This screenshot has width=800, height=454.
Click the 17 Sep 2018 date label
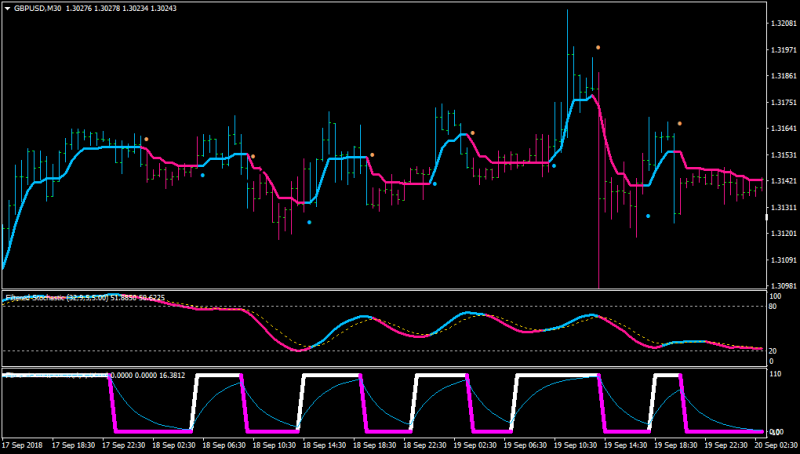pos(22,445)
